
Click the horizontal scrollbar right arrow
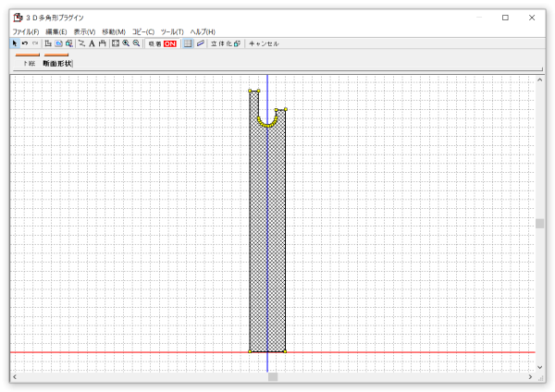coord(530,377)
